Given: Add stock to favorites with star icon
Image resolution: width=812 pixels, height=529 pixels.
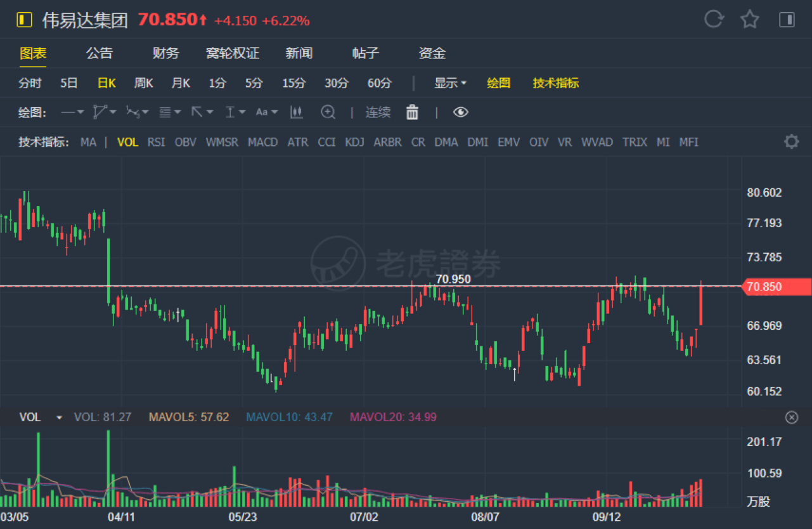Looking at the screenshot, I should (x=750, y=19).
